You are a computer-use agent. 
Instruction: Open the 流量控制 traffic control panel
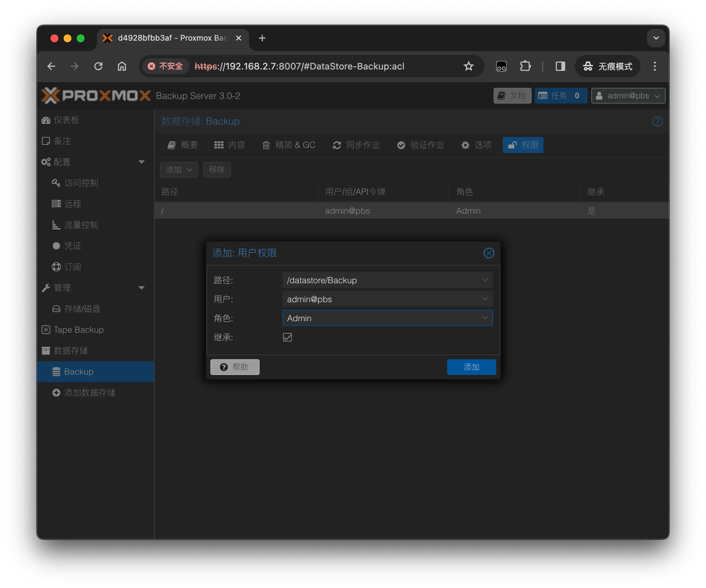82,225
